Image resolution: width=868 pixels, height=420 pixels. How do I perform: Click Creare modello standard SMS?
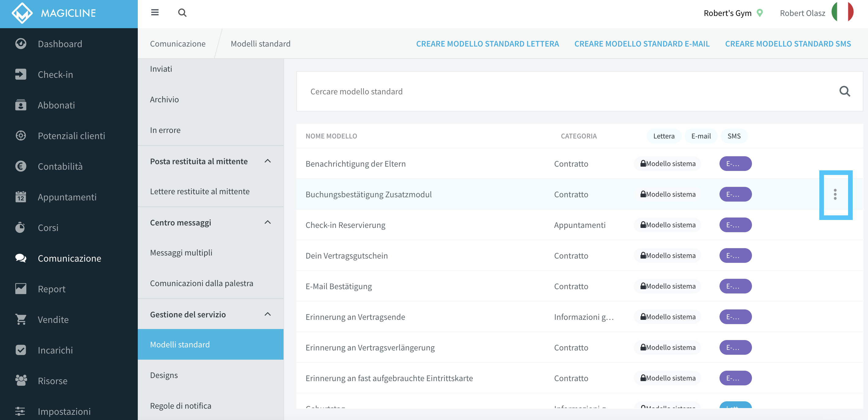[788, 44]
